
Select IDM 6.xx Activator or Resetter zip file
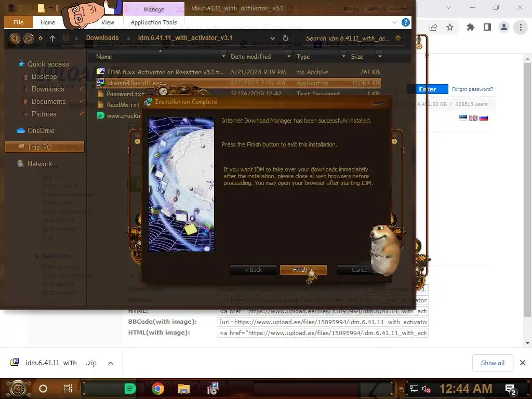(238, 72)
